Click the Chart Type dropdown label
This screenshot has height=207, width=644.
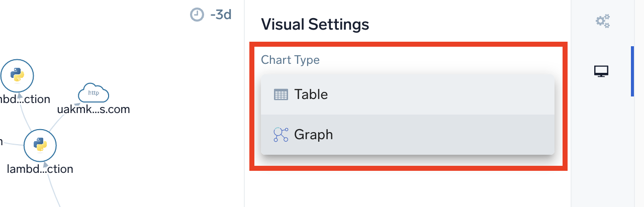(x=290, y=60)
